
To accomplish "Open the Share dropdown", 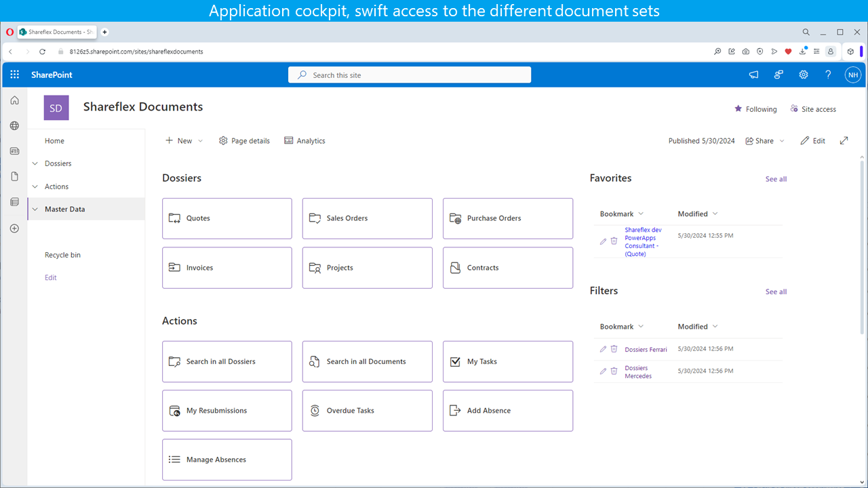I will pos(765,141).
